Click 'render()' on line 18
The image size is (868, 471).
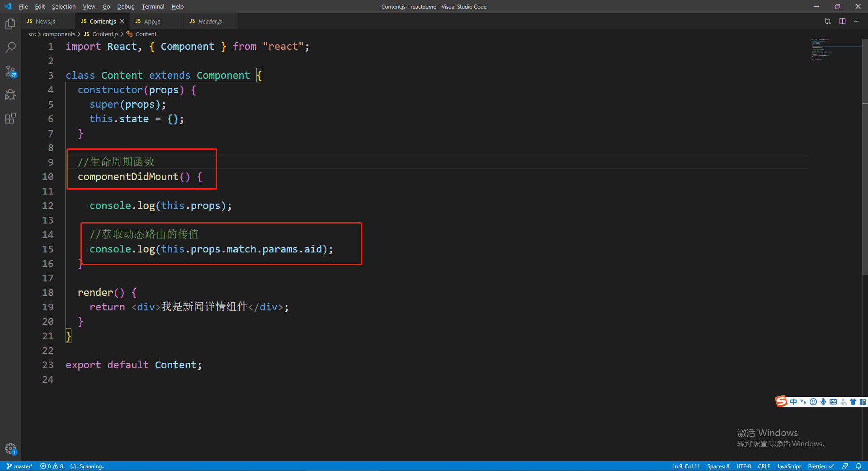coord(101,293)
